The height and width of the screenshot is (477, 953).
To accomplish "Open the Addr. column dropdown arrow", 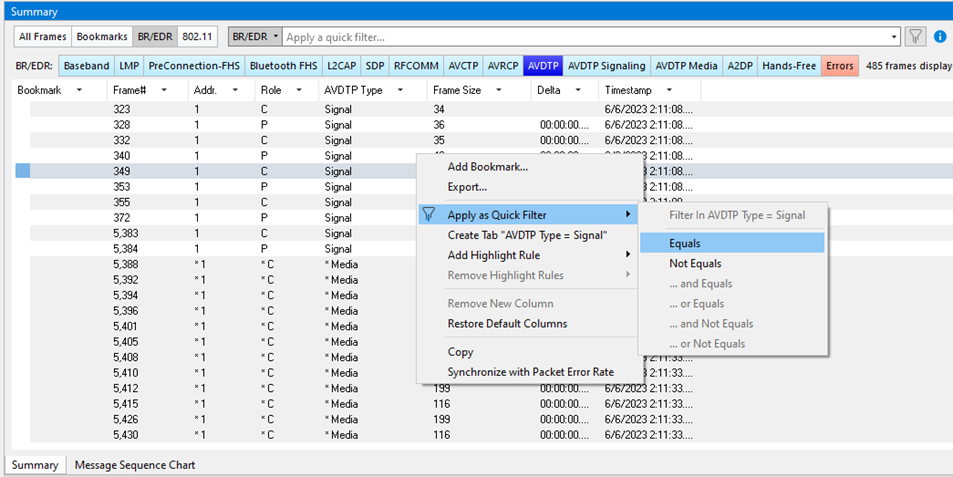I will coord(235,90).
